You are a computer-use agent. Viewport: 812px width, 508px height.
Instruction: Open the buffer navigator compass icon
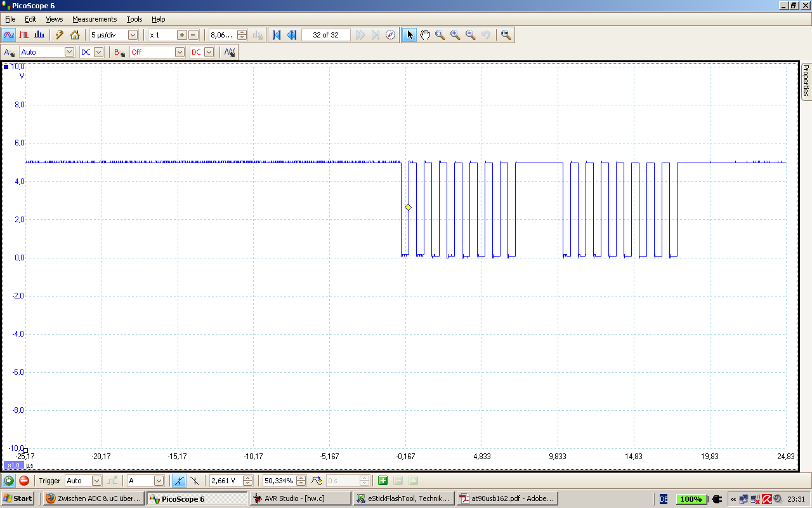391,35
